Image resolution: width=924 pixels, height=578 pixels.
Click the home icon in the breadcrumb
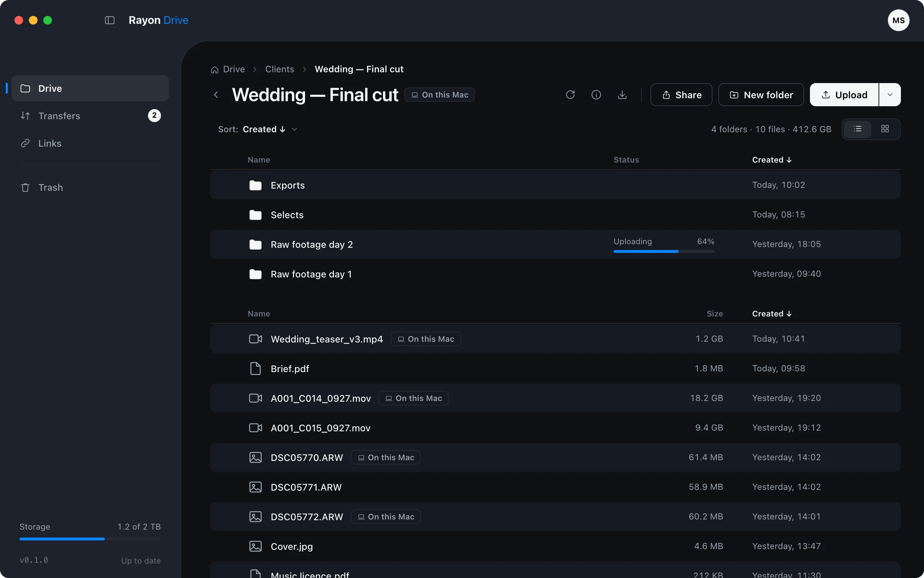coord(215,70)
